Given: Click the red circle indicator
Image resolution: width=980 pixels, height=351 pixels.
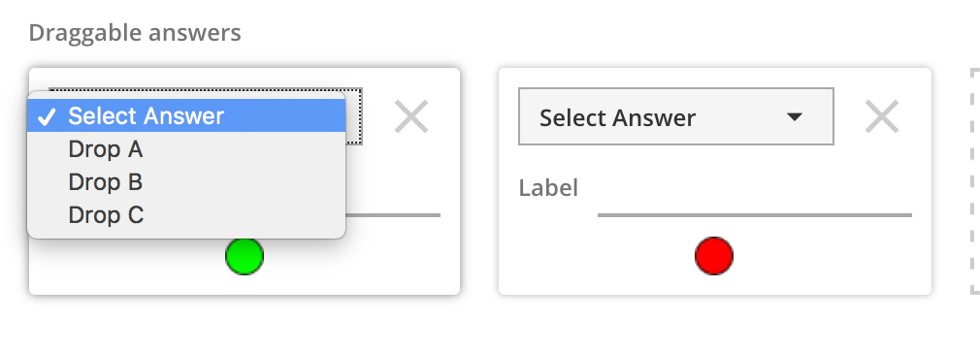Looking at the screenshot, I should point(714,256).
